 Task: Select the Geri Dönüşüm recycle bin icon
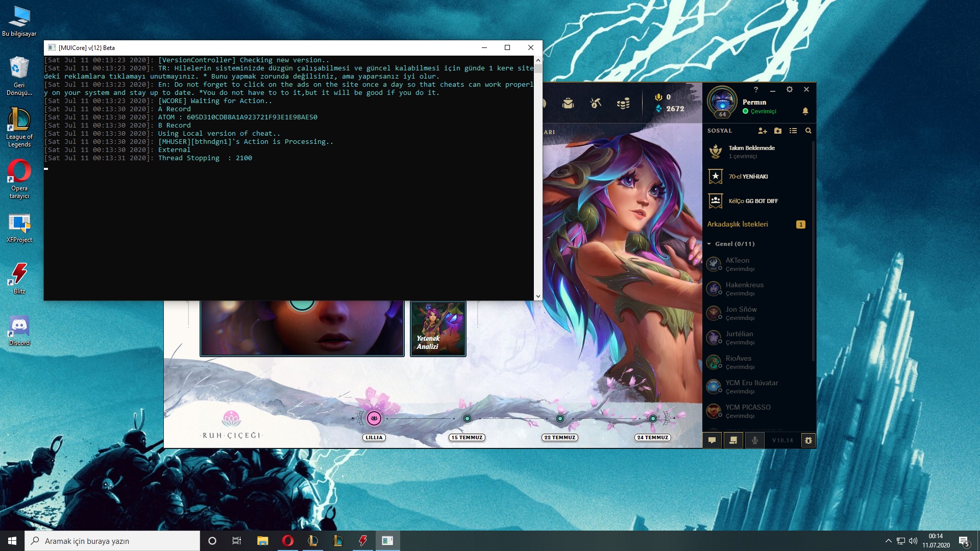(19, 76)
